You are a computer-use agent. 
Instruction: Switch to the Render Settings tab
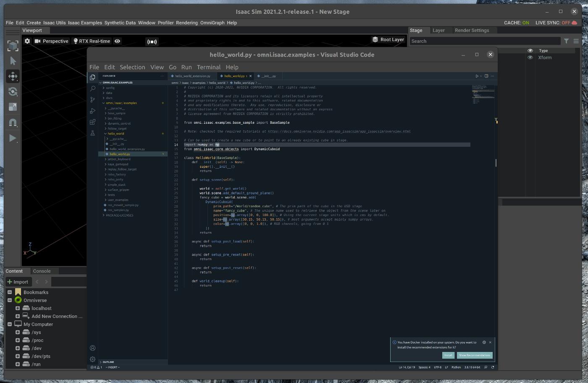(x=472, y=30)
